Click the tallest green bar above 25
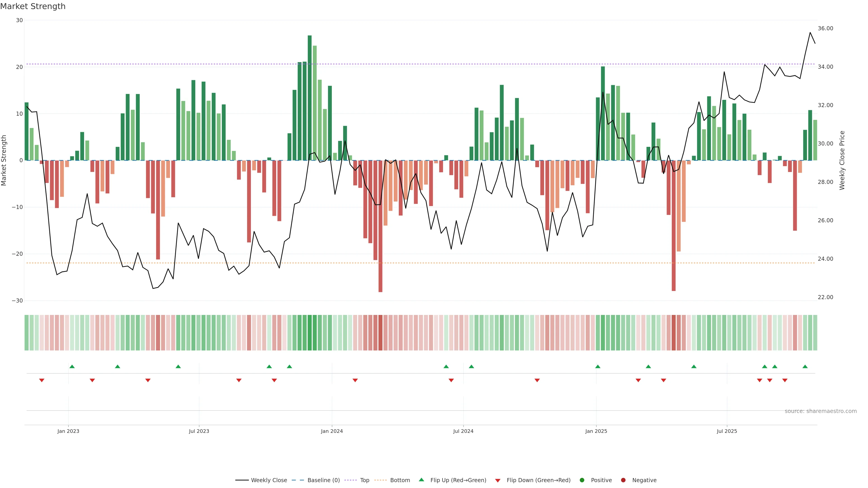This screenshot has height=488, width=868. (x=309, y=98)
